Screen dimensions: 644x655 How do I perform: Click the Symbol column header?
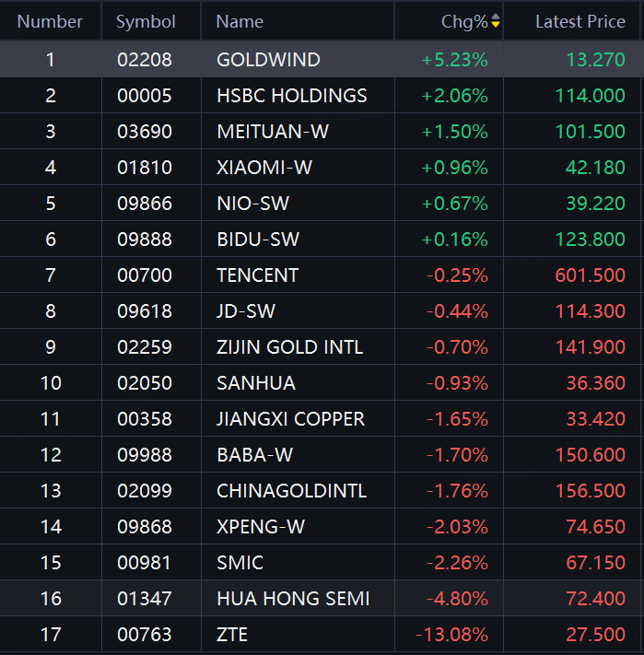[146, 22]
